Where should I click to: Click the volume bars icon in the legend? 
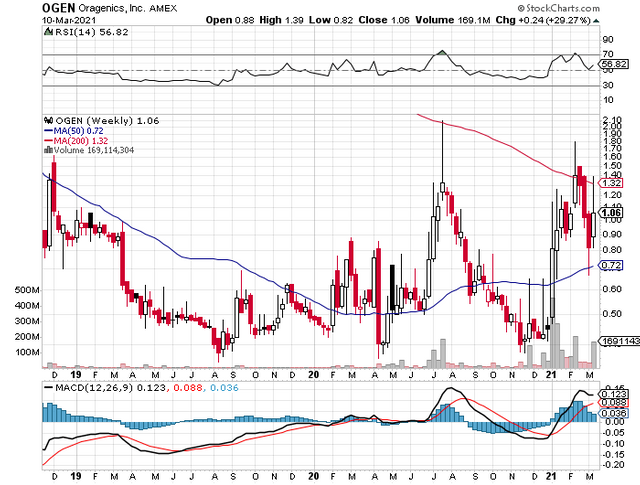pos(48,150)
